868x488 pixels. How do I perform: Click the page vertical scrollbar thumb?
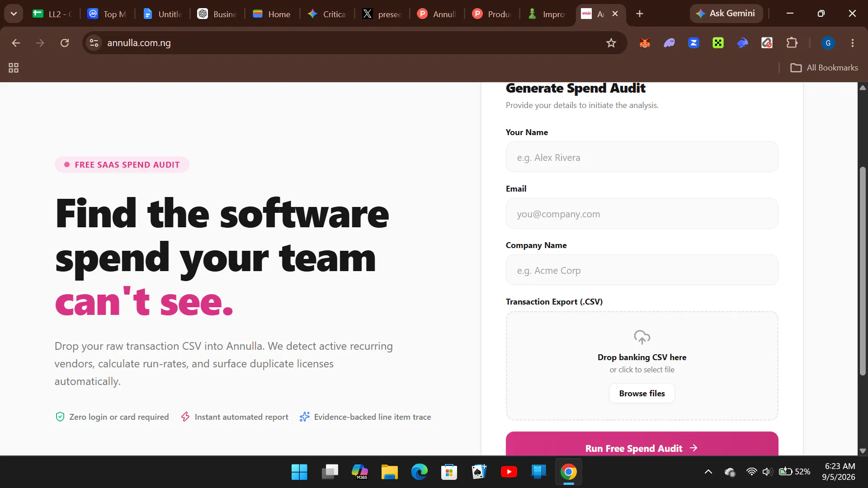863,271
